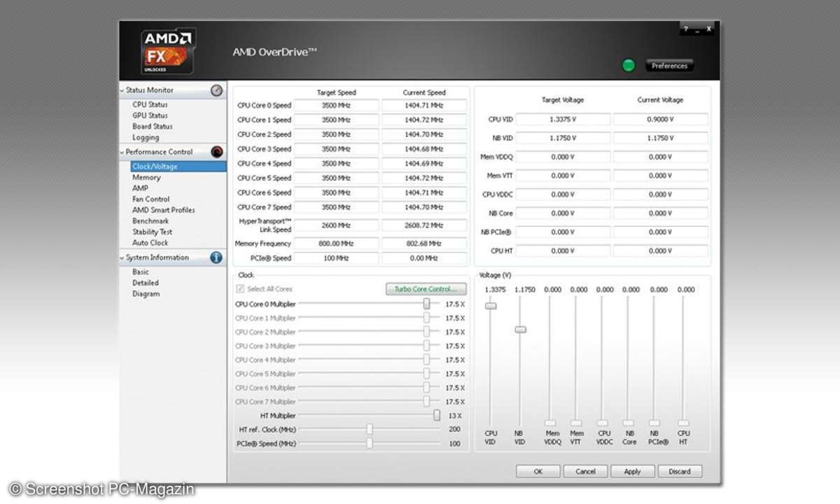The image size is (840, 504).
Task: Click the Current Voltage column header
Action: pos(660,100)
